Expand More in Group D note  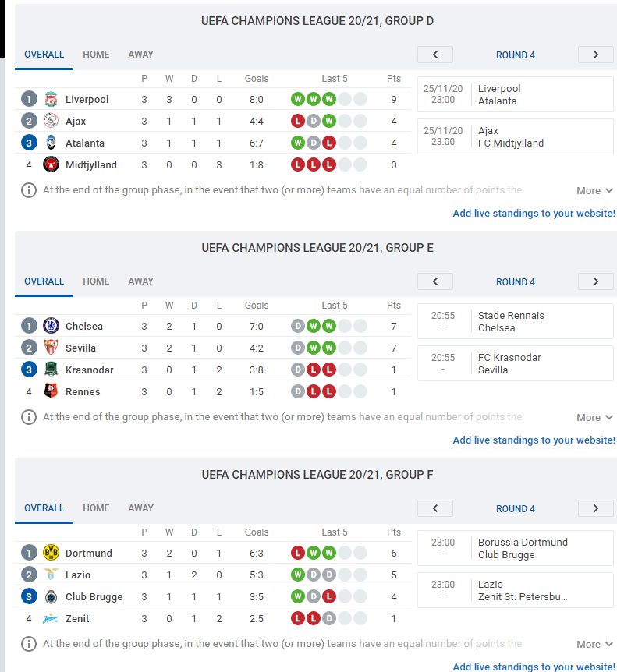click(594, 191)
